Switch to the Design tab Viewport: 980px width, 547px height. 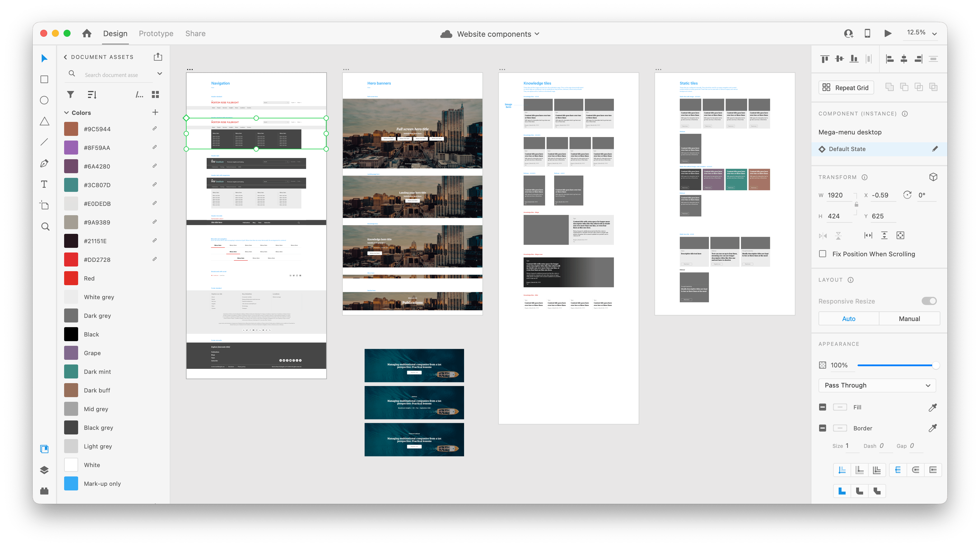[x=115, y=34]
